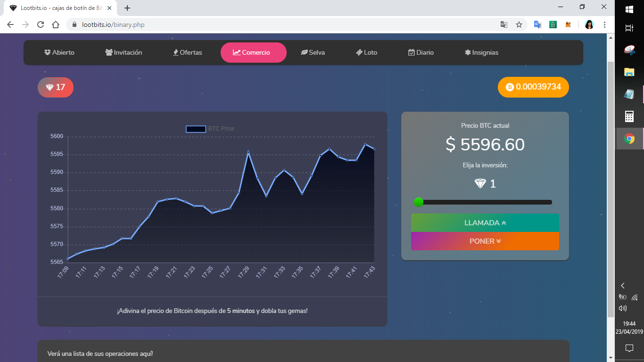Open the Chrome profile avatar menu

pos(589,25)
